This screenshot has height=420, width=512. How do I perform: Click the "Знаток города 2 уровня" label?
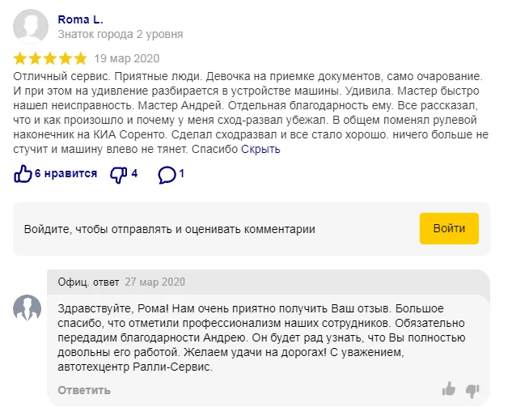point(120,35)
